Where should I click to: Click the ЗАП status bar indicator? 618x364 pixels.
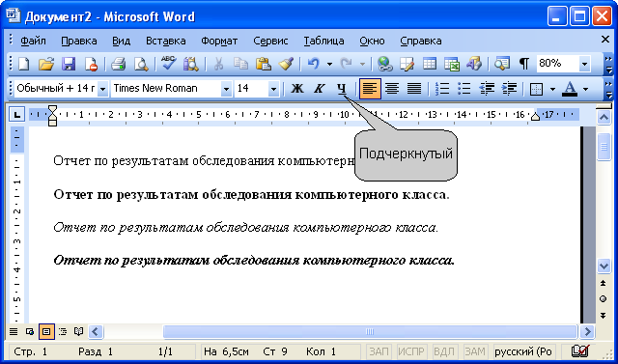(379, 351)
